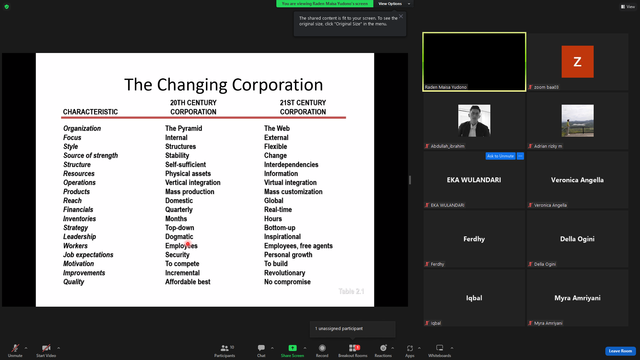
Task: Click 'Mass customization' text on the slide
Action: [293, 192]
